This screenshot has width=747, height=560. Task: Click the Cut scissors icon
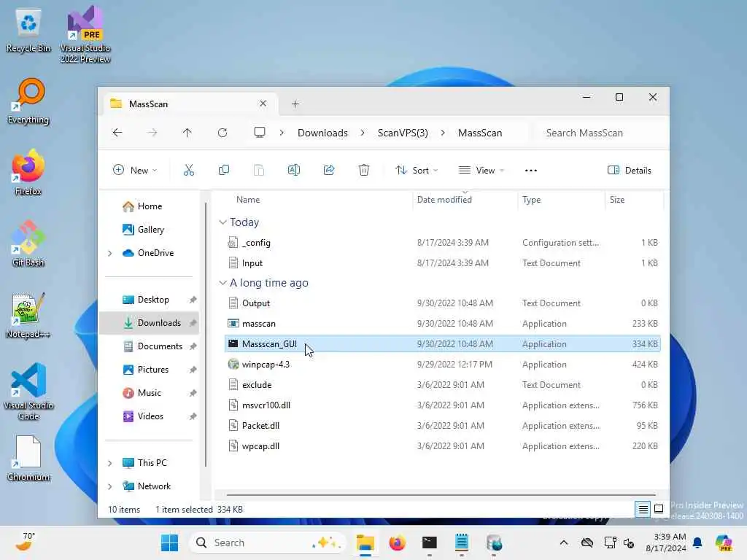pos(189,170)
